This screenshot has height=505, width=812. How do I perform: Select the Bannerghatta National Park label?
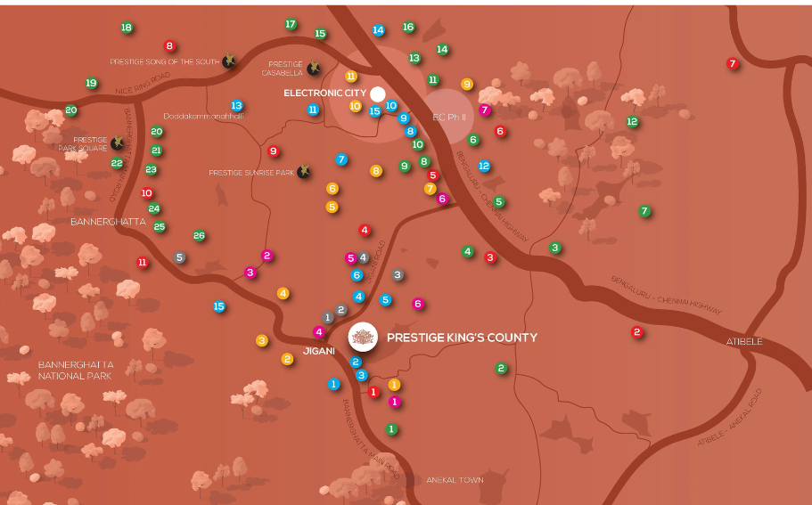[75, 371]
